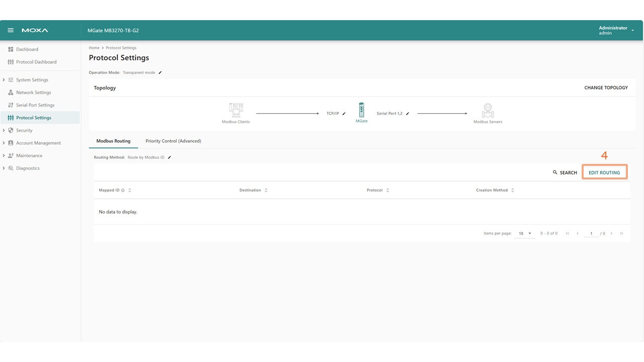Image resolution: width=644 pixels, height=362 pixels.
Task: Select the Modbus Routing tab
Action: coord(113,141)
